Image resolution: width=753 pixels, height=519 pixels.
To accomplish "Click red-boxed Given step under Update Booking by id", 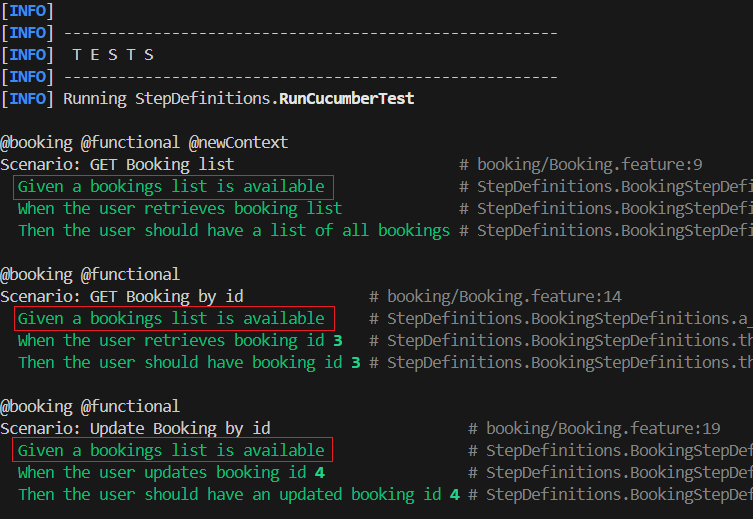I will coord(174,451).
